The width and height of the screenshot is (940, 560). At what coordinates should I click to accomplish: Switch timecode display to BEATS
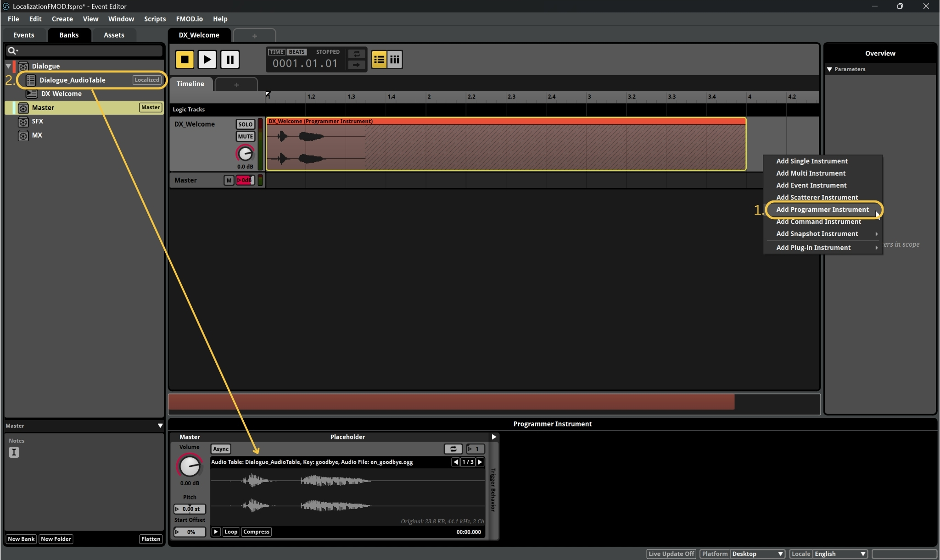[297, 52]
